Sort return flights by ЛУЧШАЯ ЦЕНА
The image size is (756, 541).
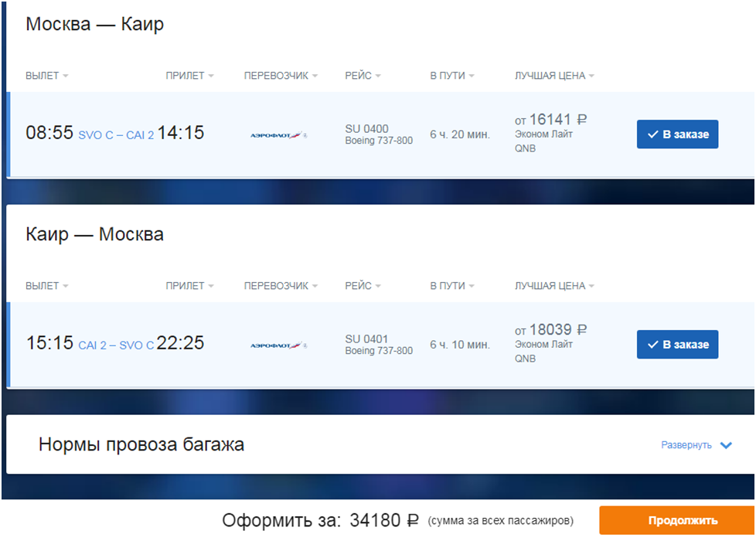click(554, 286)
